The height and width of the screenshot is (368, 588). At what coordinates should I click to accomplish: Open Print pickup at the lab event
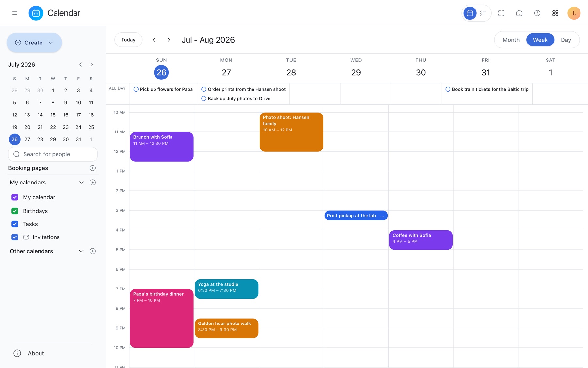tap(356, 216)
